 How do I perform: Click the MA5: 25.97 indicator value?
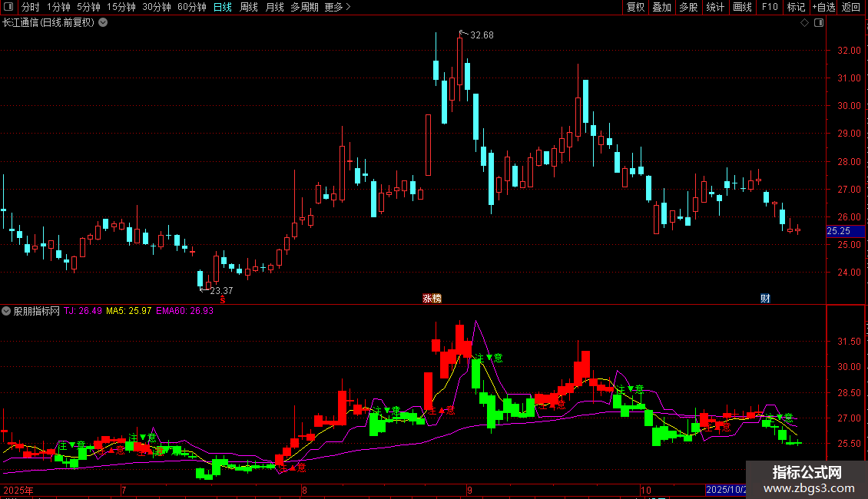point(128,311)
